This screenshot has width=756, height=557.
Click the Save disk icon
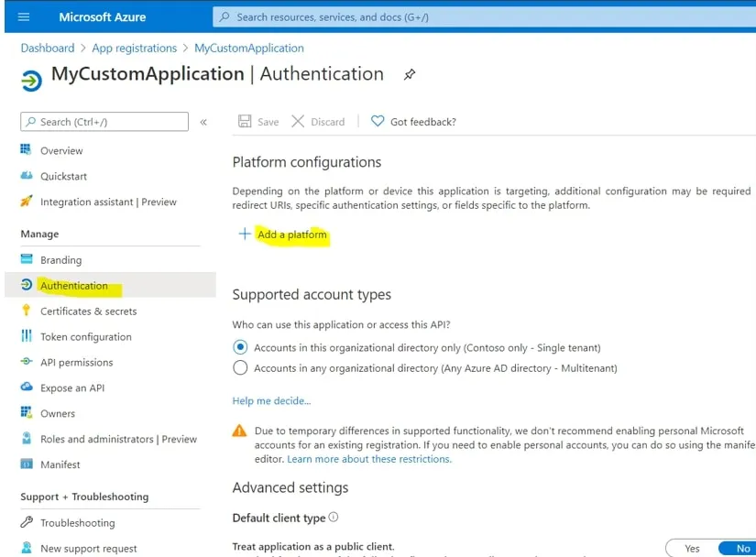[245, 122]
